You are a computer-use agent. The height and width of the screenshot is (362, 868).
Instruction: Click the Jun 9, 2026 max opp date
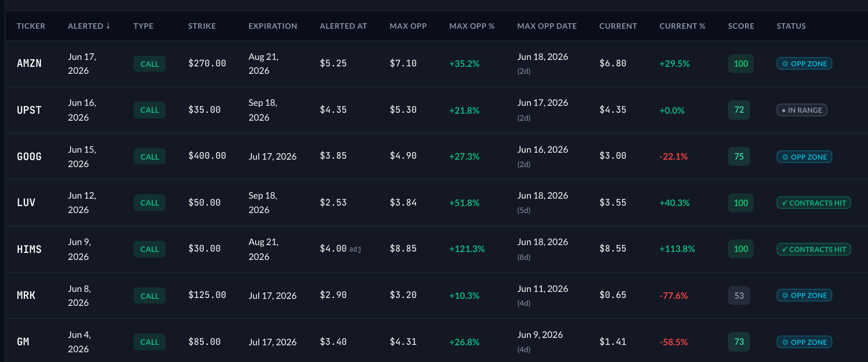(540, 335)
